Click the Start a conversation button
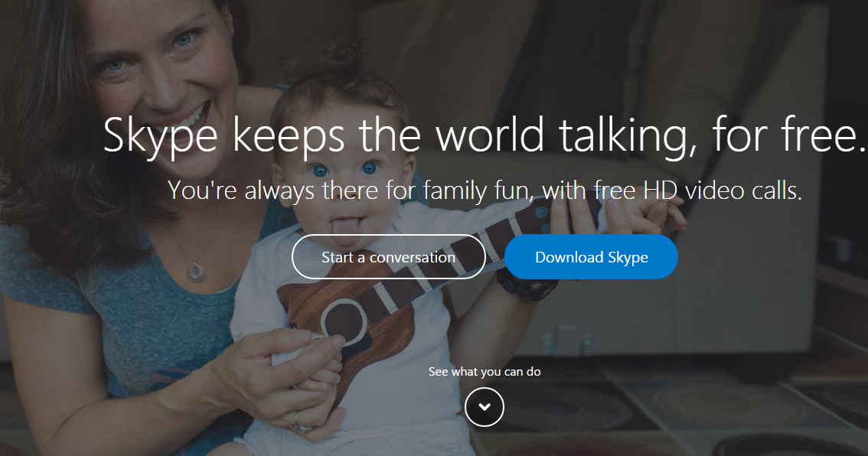Viewport: 868px width, 456px height. coord(389,257)
